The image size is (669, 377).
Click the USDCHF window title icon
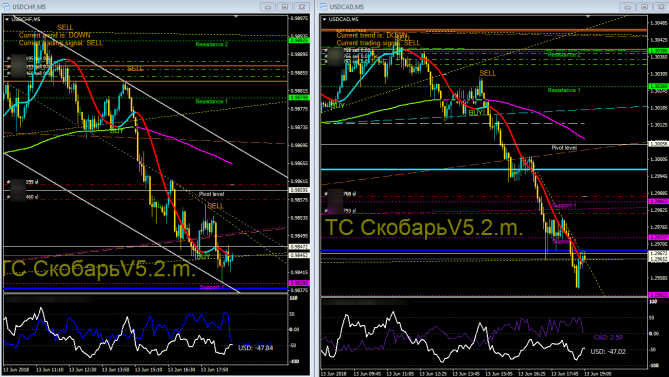(x=6, y=6)
